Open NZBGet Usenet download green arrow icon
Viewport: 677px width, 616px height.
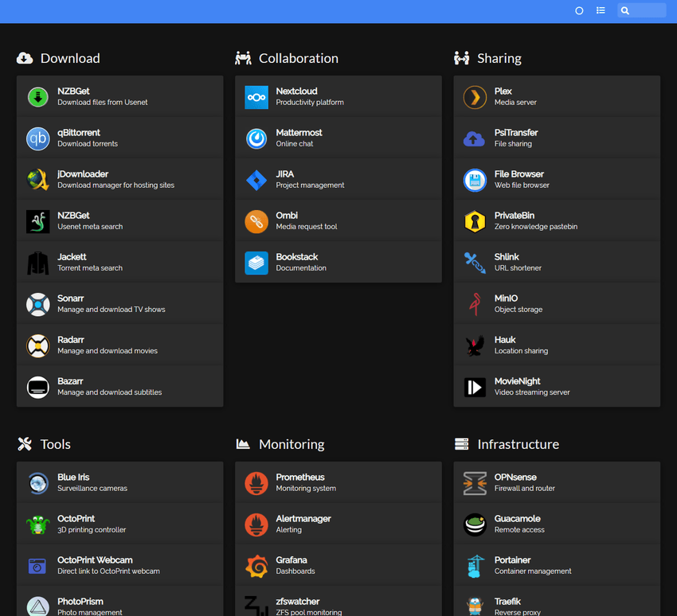38,96
